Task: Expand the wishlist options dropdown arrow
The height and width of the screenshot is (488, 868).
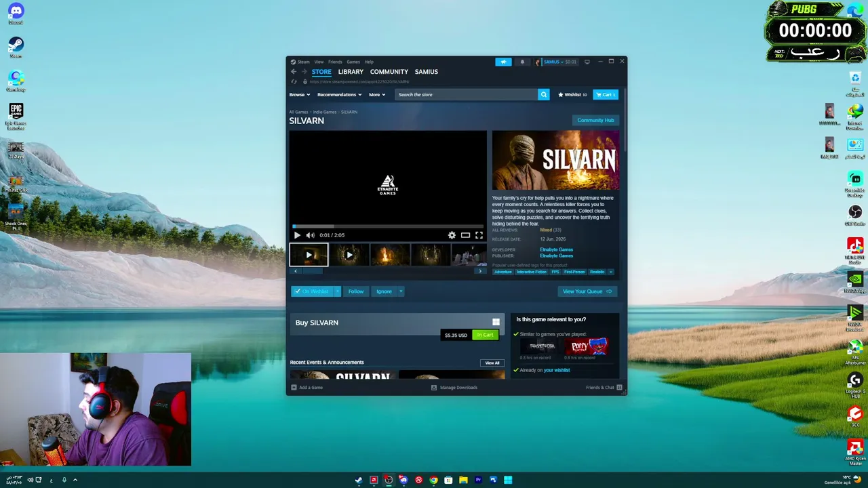Action: coord(337,291)
